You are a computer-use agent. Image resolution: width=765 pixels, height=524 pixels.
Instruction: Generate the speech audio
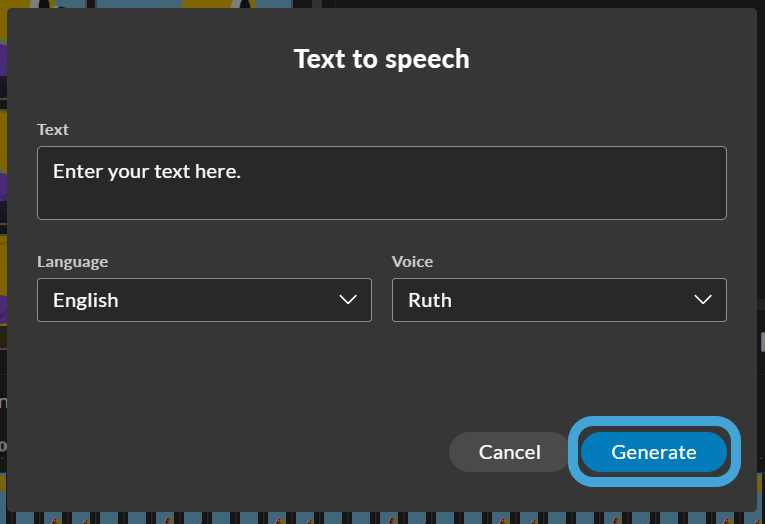pos(654,452)
